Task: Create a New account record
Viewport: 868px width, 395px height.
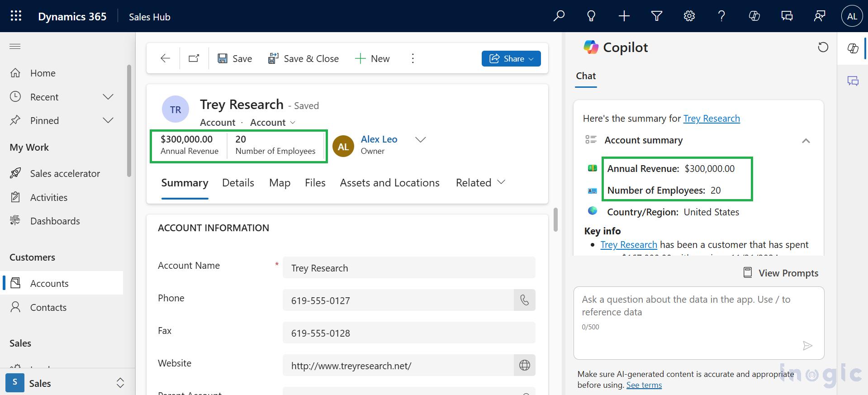Action: [x=372, y=58]
